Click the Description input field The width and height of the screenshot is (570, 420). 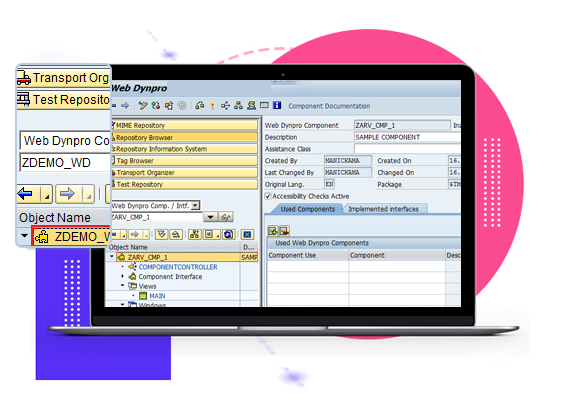[x=407, y=137]
